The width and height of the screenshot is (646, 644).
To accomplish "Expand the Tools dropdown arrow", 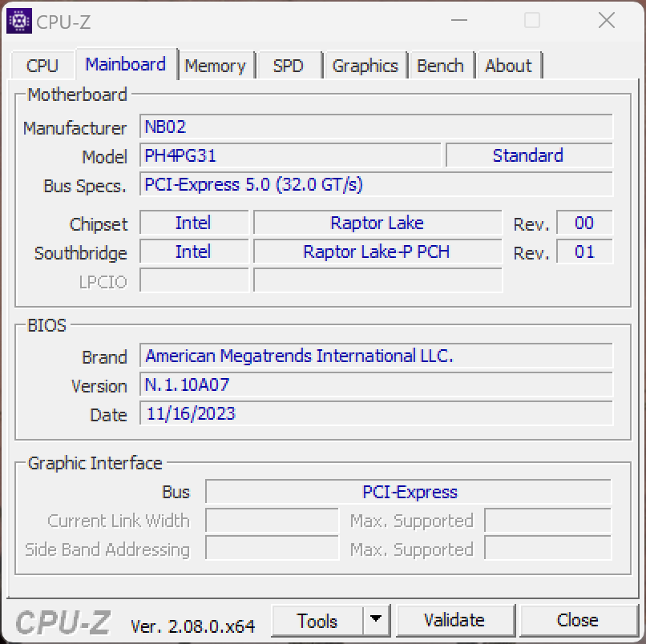I will pyautogui.click(x=376, y=620).
